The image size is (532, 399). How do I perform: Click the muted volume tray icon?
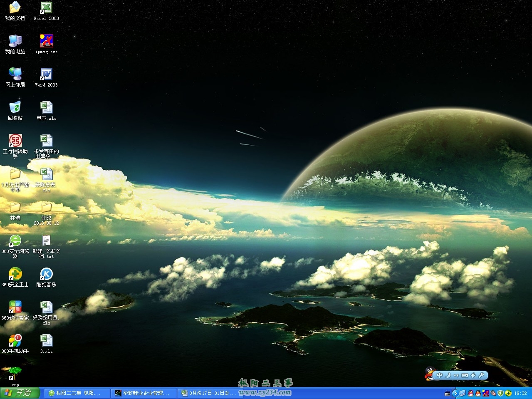click(493, 393)
